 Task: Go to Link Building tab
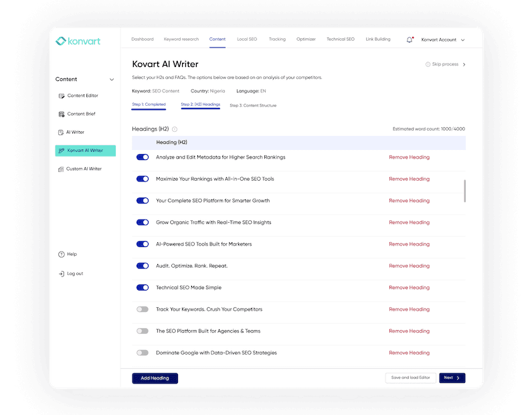pyautogui.click(x=378, y=39)
